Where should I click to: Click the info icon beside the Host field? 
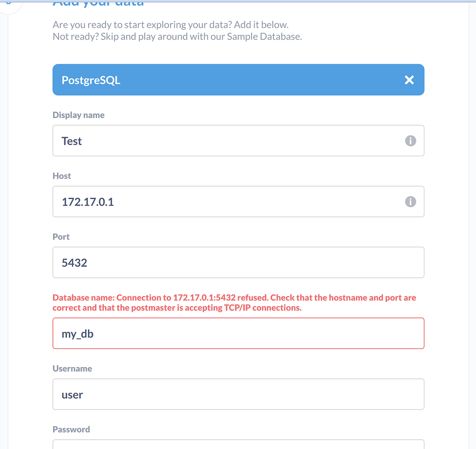tap(410, 201)
